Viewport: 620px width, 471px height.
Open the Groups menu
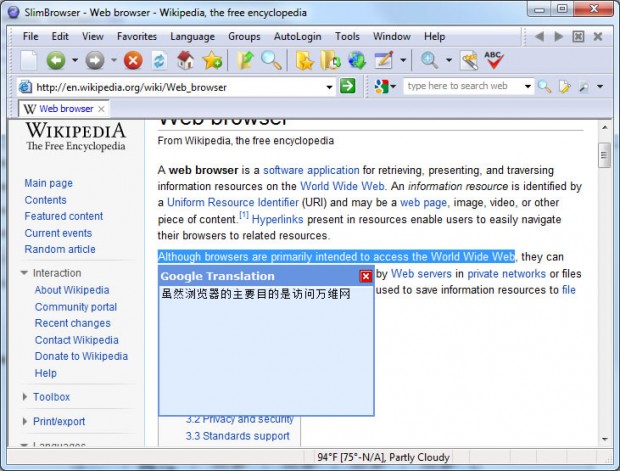(244, 36)
